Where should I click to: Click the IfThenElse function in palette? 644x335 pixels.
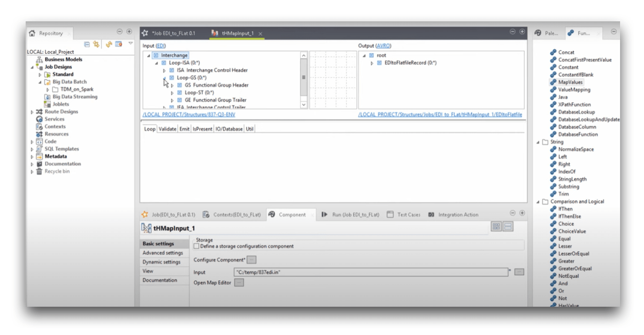click(x=570, y=216)
